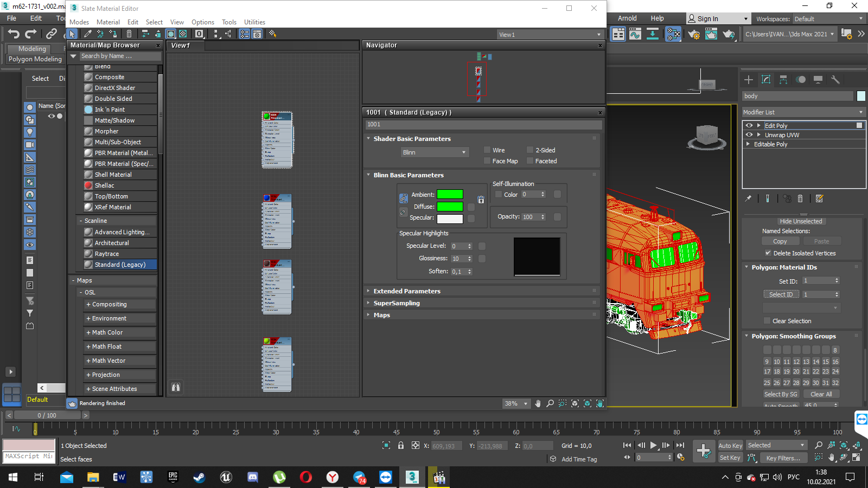Open Steam from the Windows taskbar
The width and height of the screenshot is (868, 488).
[x=199, y=477]
